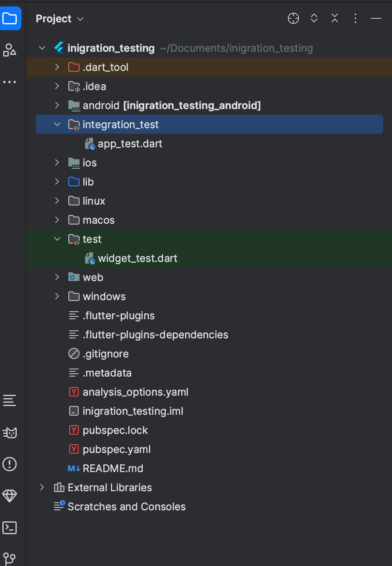Expand External Libraries

click(42, 487)
